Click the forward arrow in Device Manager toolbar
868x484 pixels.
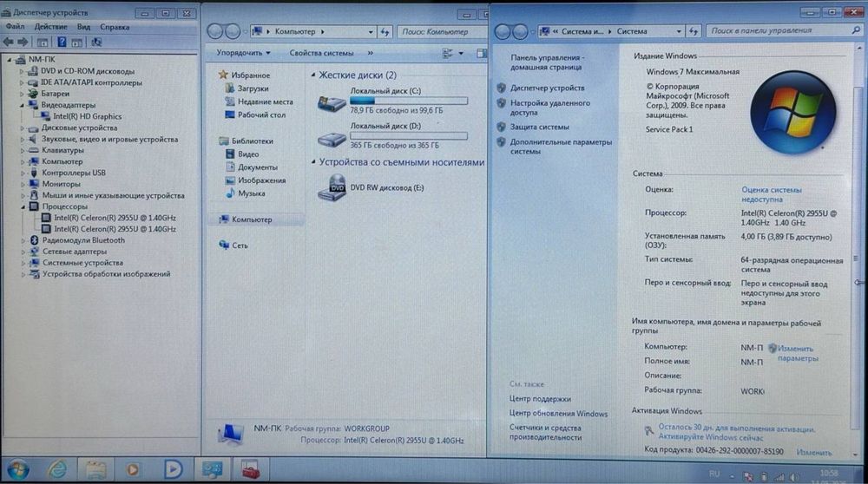(x=23, y=42)
